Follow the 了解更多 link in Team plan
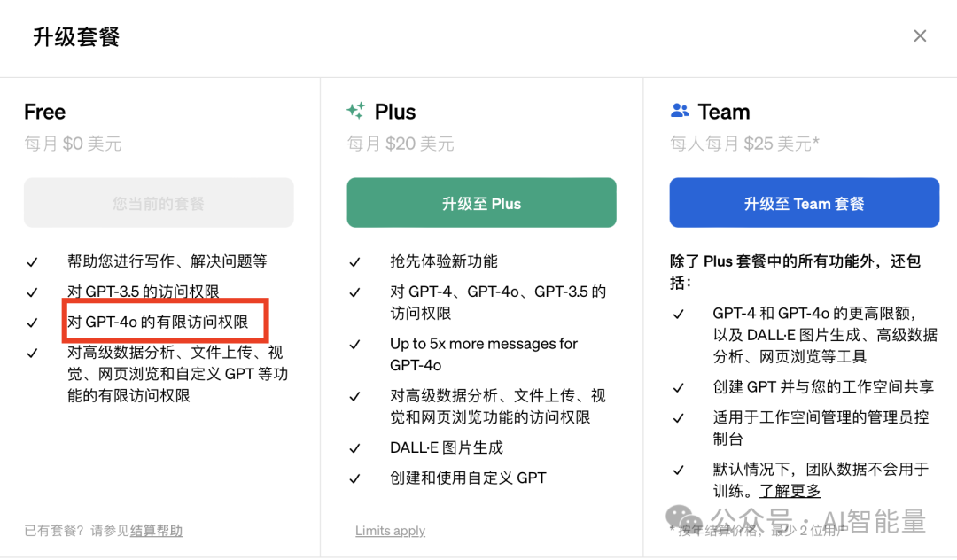Image resolution: width=957 pixels, height=560 pixels. click(790, 491)
